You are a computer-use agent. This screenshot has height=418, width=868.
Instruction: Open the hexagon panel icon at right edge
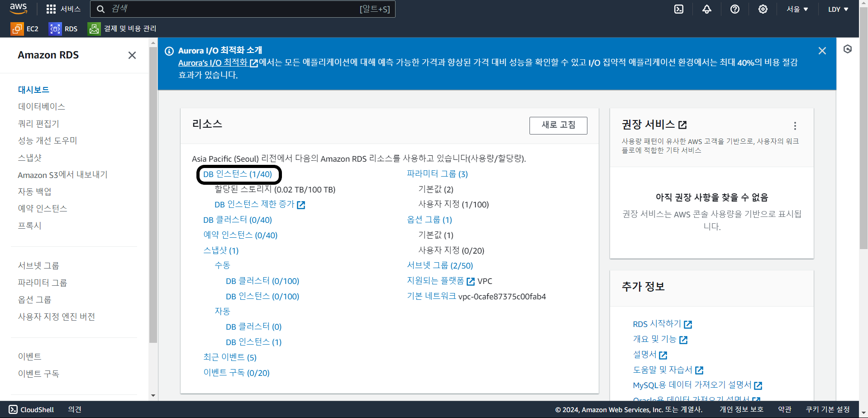(x=848, y=49)
